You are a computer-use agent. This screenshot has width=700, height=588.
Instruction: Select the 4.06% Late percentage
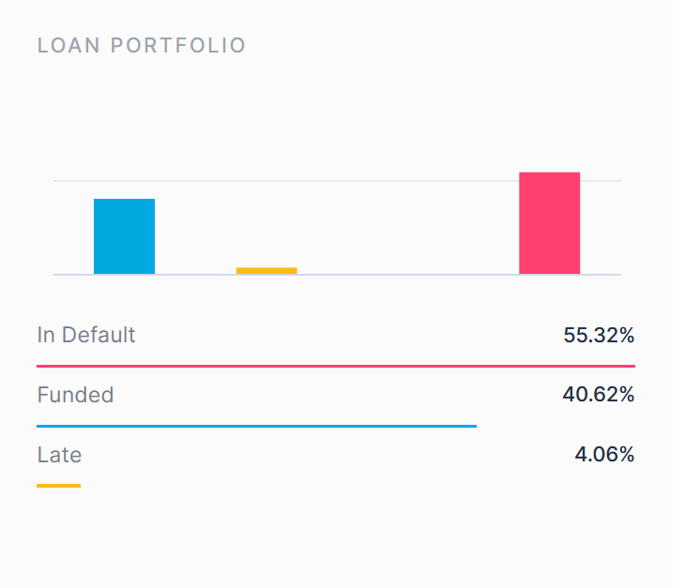point(604,455)
